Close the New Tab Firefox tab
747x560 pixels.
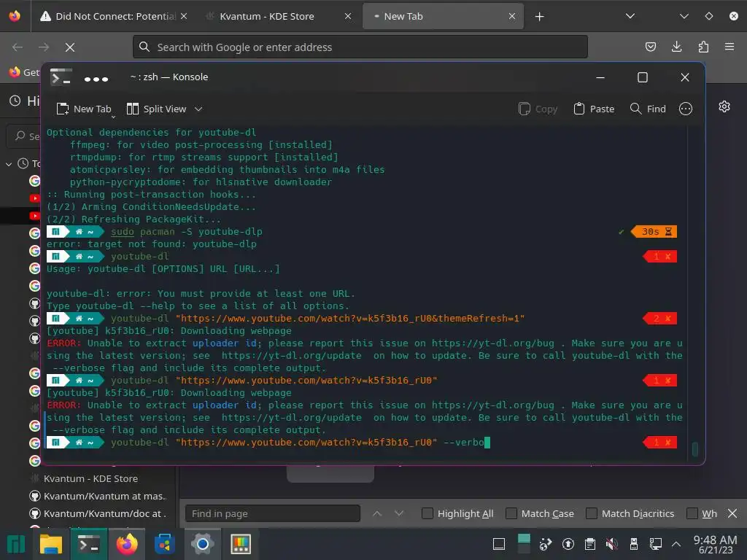coord(511,16)
